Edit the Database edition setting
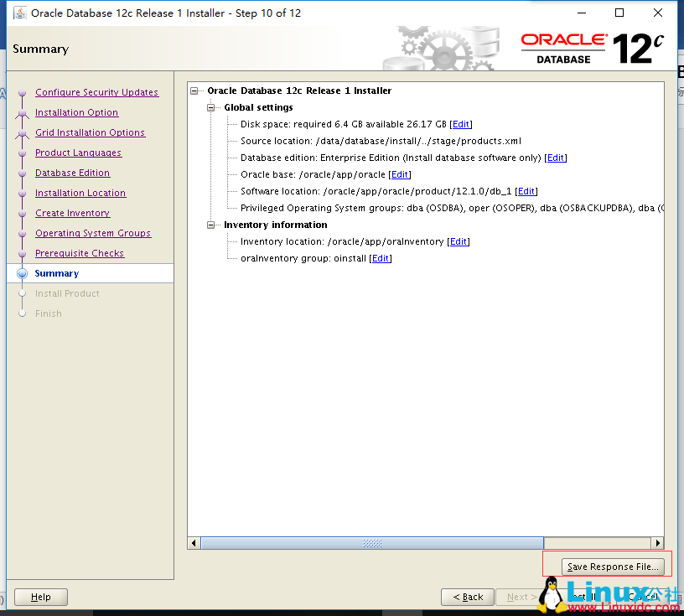684x616 pixels. point(556,157)
